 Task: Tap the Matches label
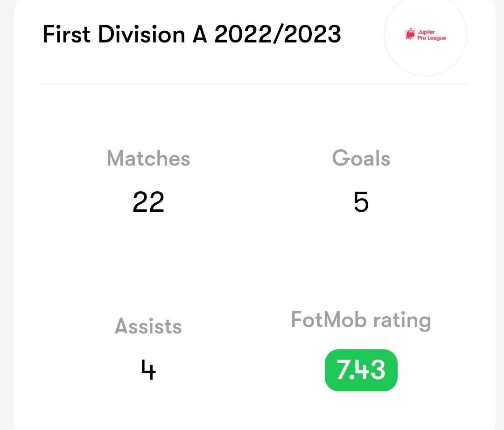point(148,158)
